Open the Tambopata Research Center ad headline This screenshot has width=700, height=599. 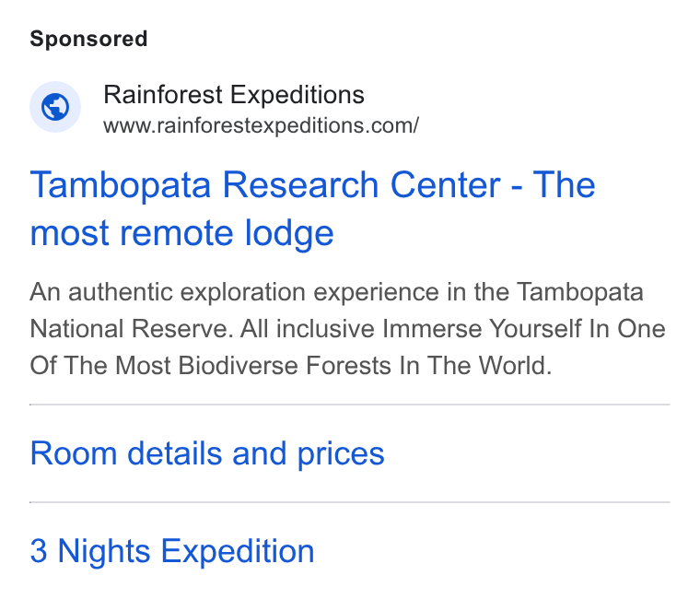(312, 208)
